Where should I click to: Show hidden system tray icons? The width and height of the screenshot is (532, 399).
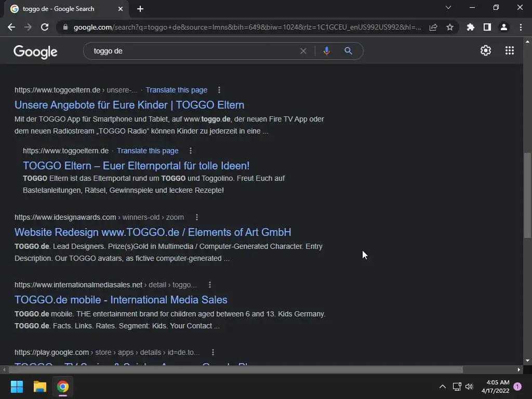(x=443, y=387)
